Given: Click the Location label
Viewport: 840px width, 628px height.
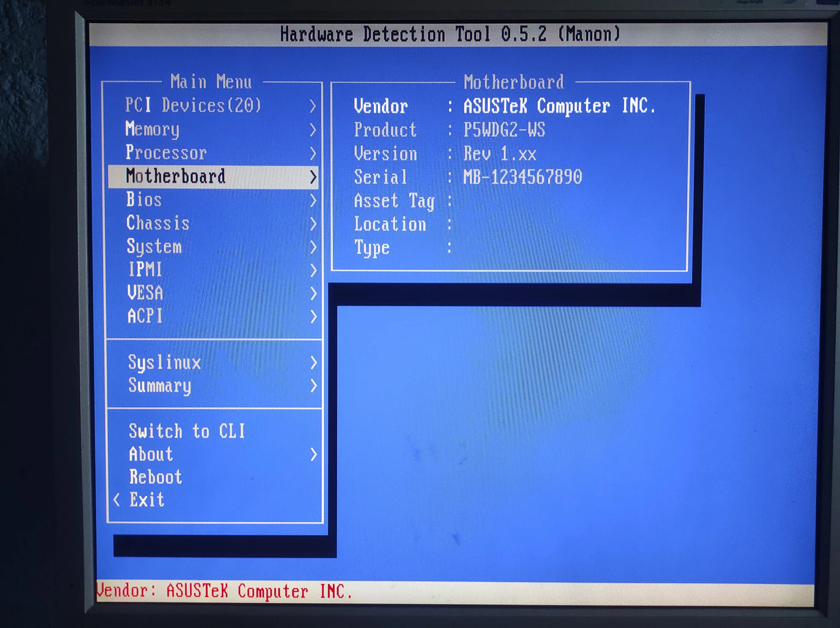Looking at the screenshot, I should [x=390, y=224].
